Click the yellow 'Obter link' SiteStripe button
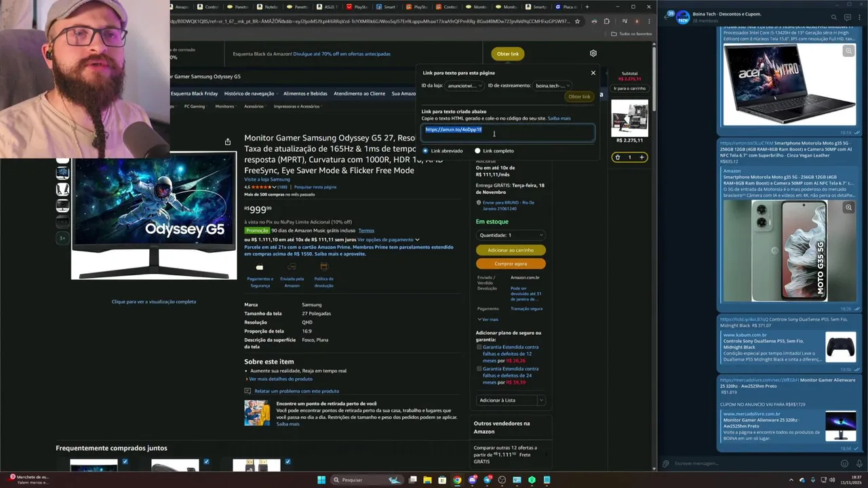This screenshot has width=868, height=488. 507,54
